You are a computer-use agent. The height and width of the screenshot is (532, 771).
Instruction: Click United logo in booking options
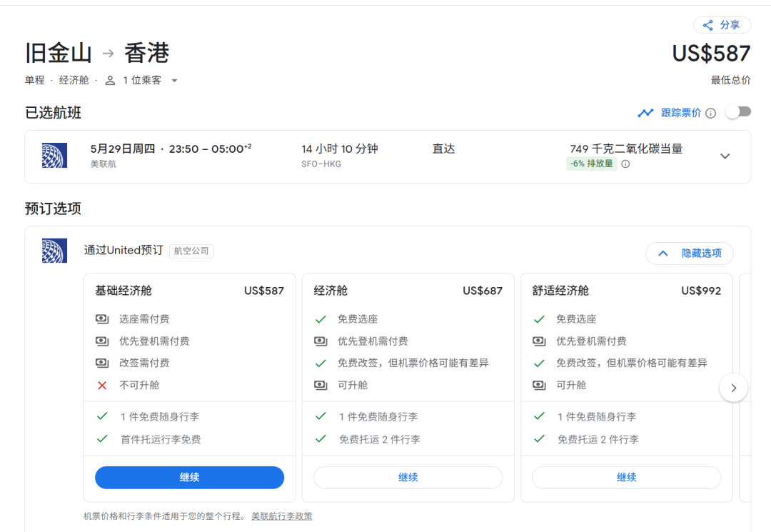pos(54,251)
